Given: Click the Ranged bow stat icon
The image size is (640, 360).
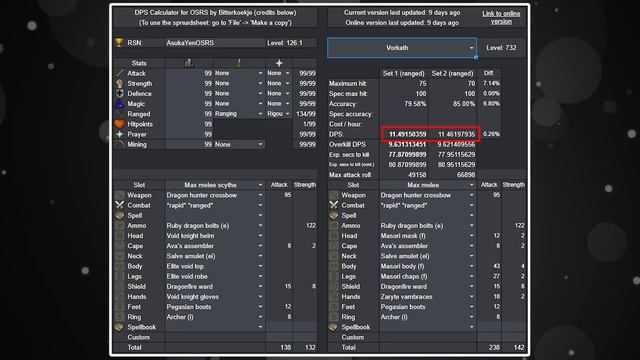Looking at the screenshot, I should click(120, 114).
